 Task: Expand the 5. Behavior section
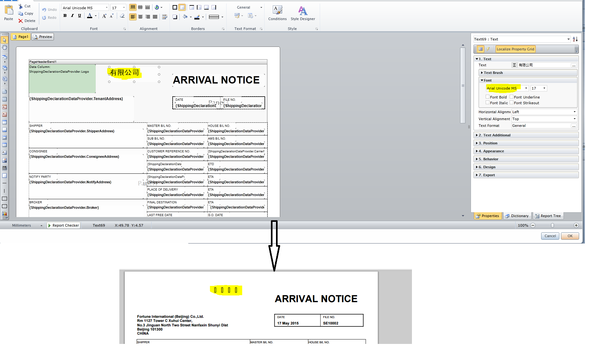[526, 159]
